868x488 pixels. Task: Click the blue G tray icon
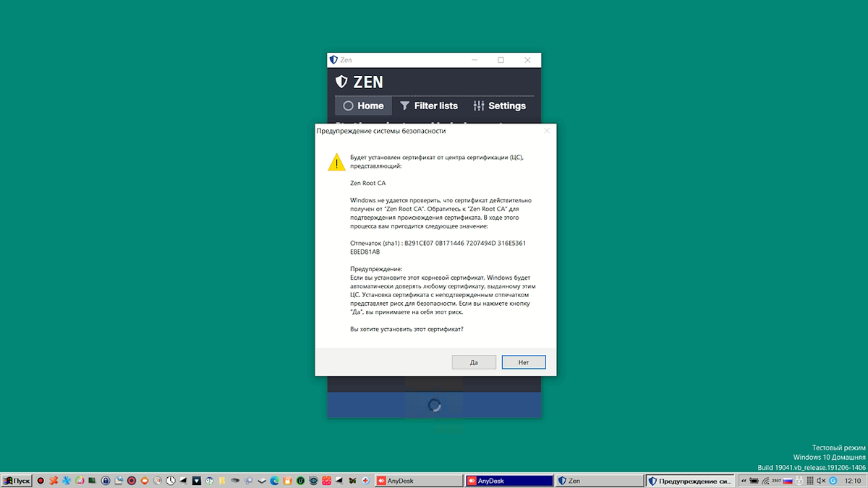(833, 481)
